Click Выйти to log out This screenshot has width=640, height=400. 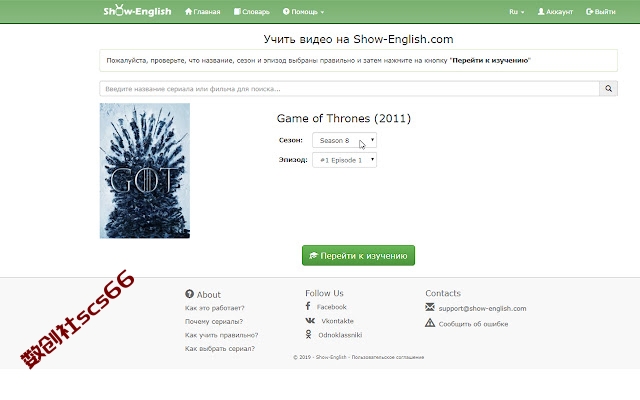(600, 12)
